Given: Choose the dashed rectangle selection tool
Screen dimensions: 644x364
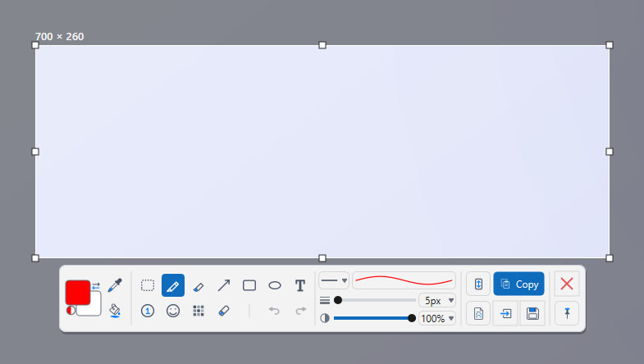Looking at the screenshot, I should pyautogui.click(x=148, y=285).
